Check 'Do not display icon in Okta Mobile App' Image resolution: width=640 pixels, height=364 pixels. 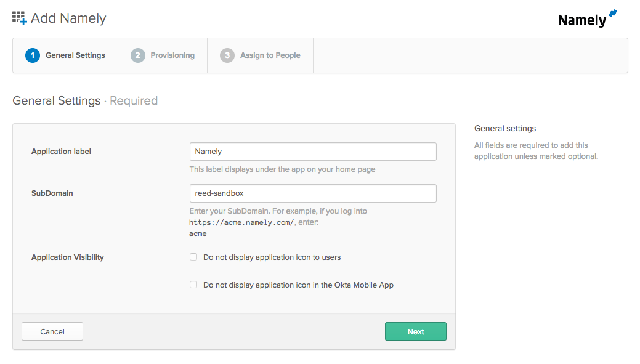[x=193, y=285]
